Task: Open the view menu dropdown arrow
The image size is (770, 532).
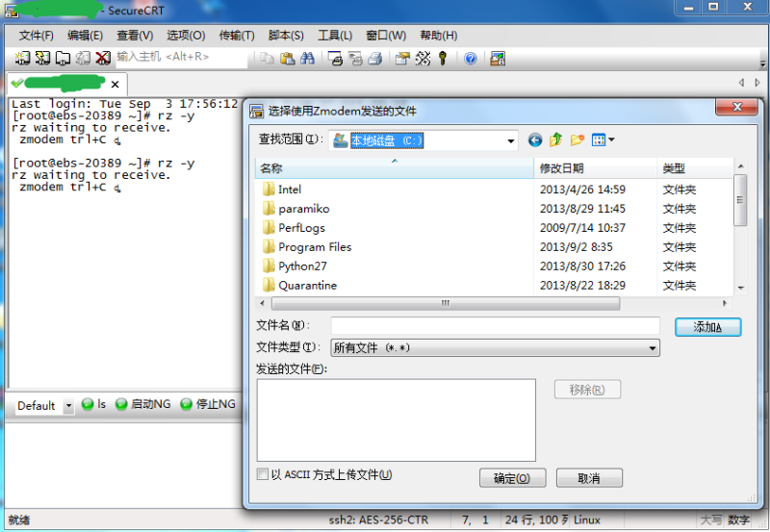Action: 611,139
